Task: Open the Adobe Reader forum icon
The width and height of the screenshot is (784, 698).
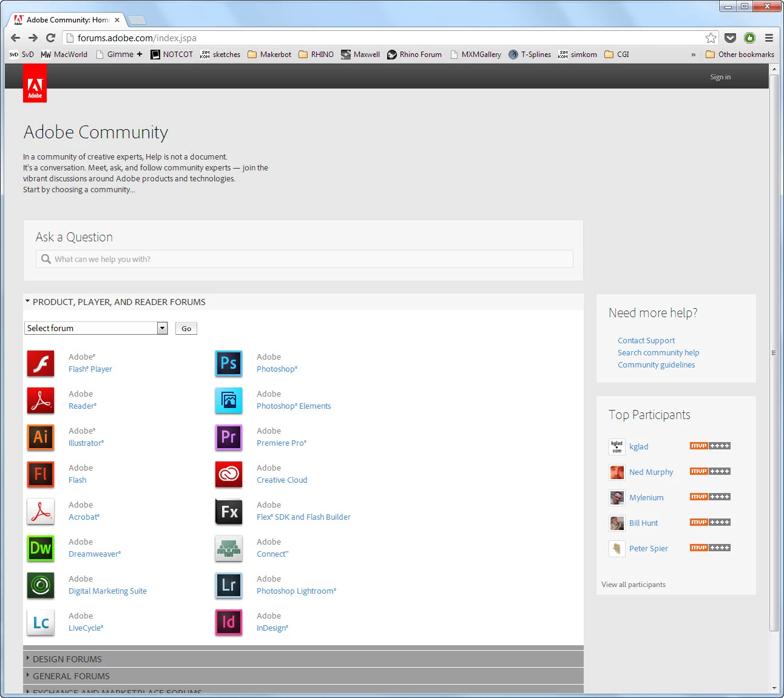Action: [x=41, y=400]
